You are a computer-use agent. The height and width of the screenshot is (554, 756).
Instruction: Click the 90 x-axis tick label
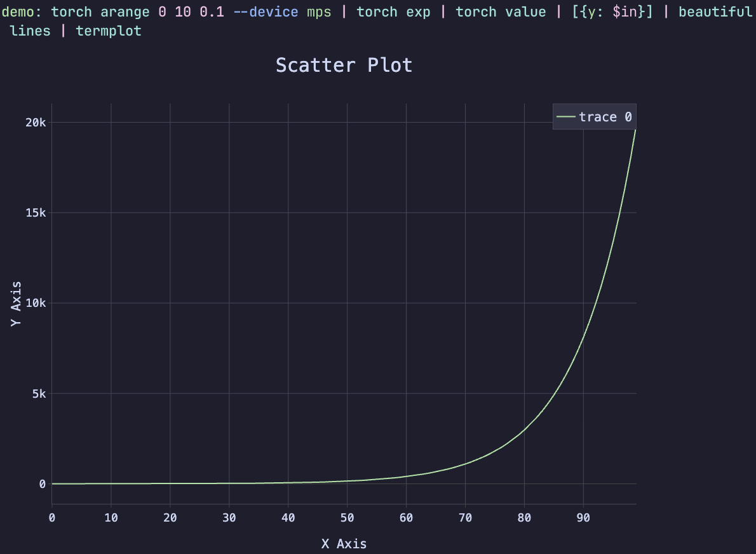tap(583, 518)
